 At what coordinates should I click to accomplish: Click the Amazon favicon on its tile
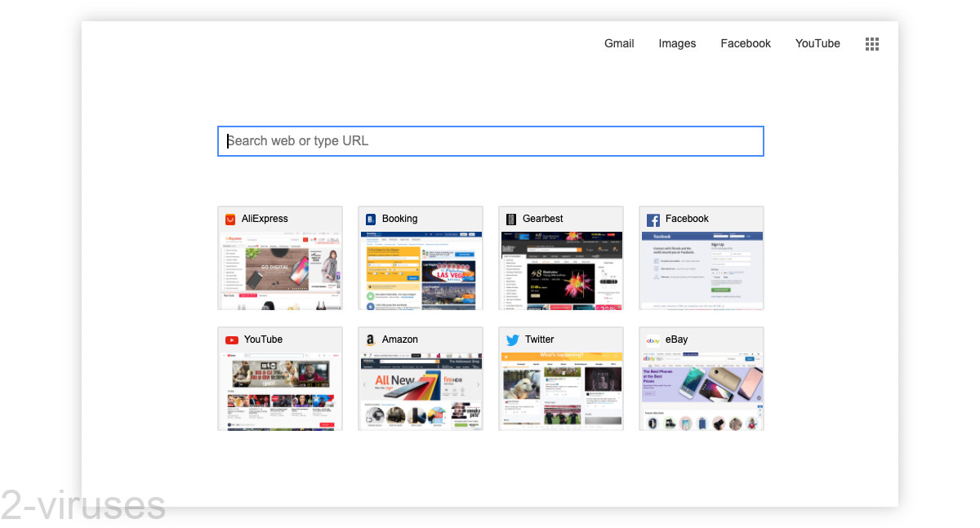click(x=371, y=339)
